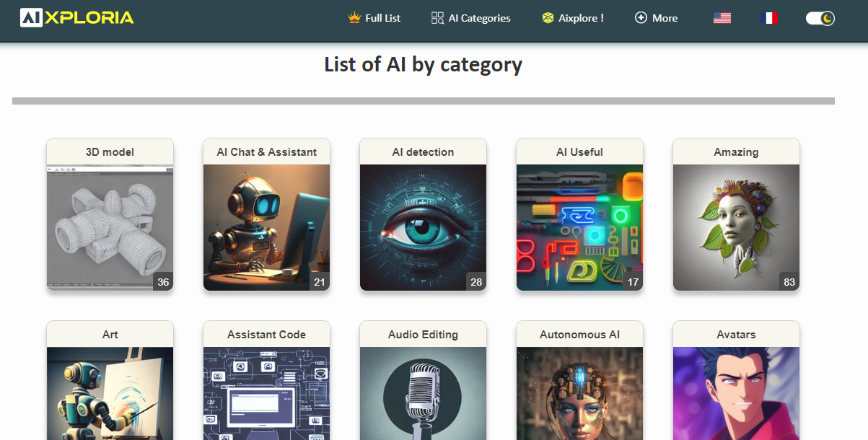This screenshot has height=440, width=868.
Task: Click the anime character thumbnail
Action: [x=736, y=393]
